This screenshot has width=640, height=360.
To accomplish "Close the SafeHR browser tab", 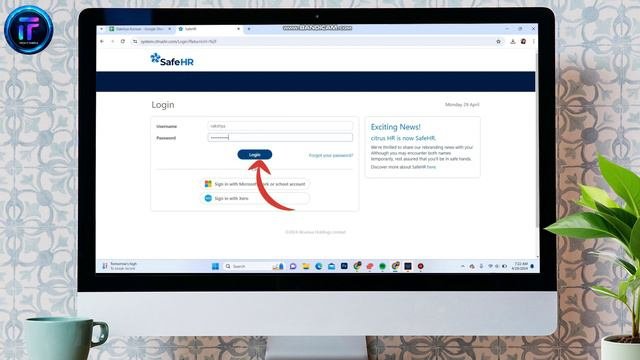I will [238, 29].
